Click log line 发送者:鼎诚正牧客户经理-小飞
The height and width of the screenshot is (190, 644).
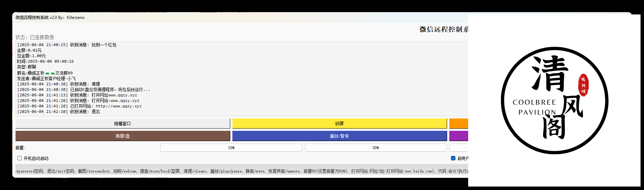point(46,78)
